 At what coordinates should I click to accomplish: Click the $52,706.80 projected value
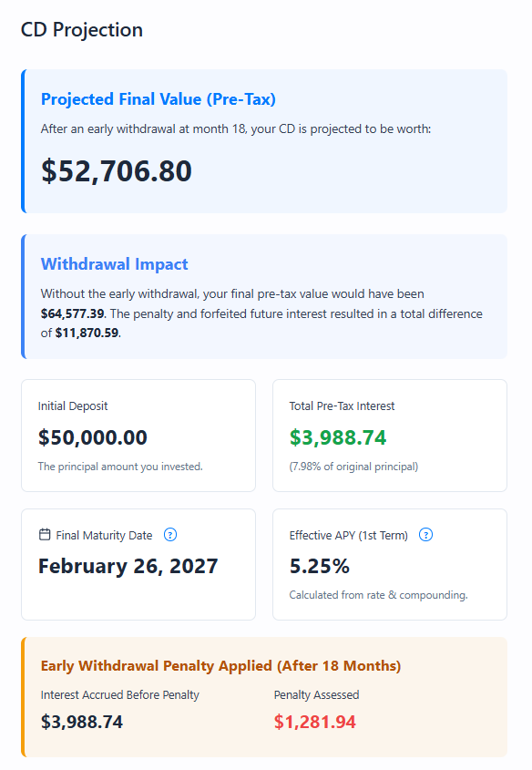[x=114, y=171]
